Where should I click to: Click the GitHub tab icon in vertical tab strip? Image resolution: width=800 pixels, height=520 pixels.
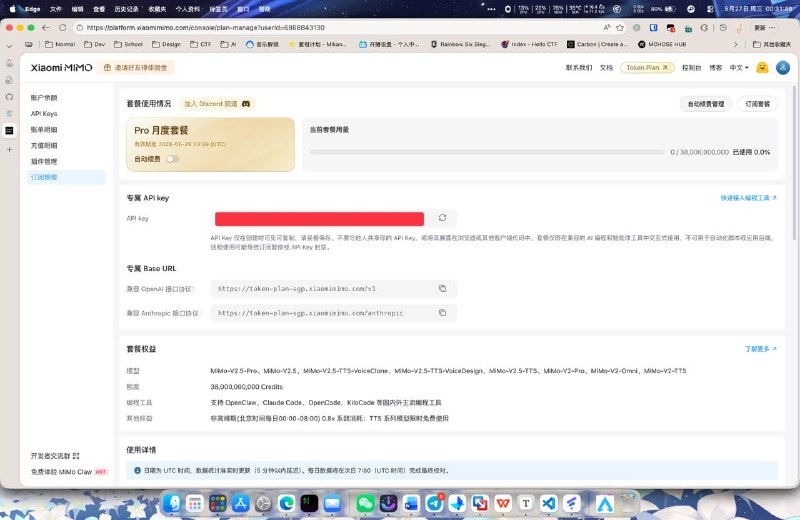coord(9,96)
